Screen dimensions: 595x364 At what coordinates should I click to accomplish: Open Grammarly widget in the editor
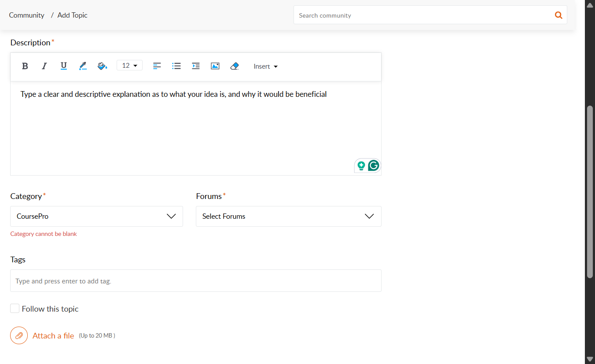374,165
